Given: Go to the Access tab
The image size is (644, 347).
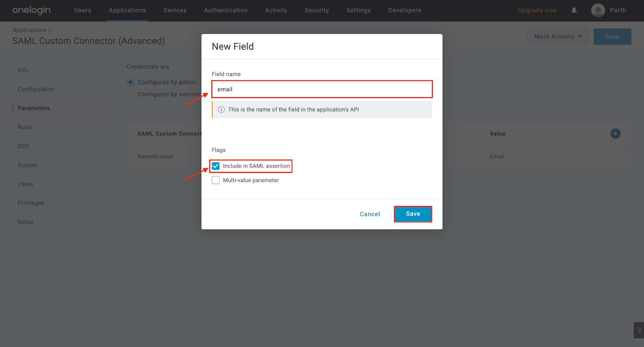Looking at the screenshot, I should [x=27, y=165].
